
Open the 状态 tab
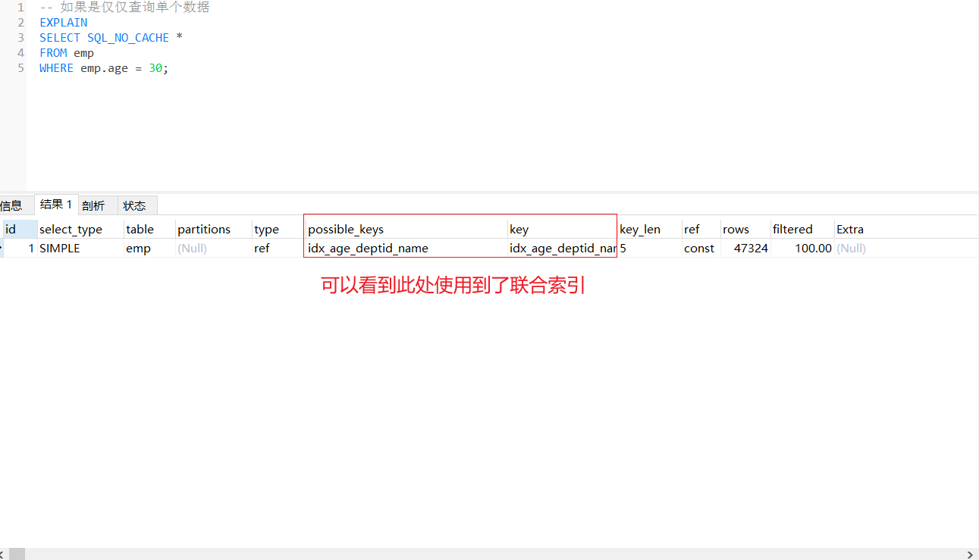[134, 205]
